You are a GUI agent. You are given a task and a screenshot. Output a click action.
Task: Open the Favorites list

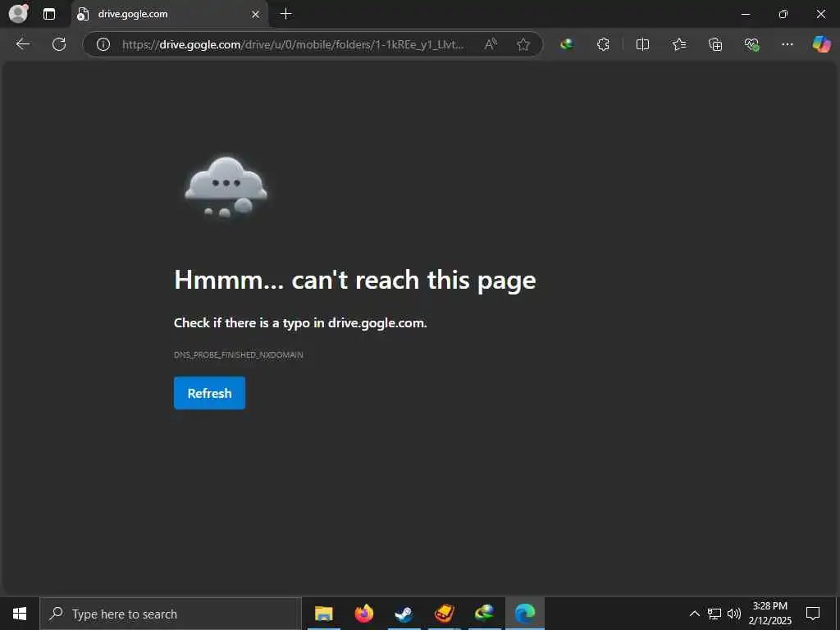point(678,44)
